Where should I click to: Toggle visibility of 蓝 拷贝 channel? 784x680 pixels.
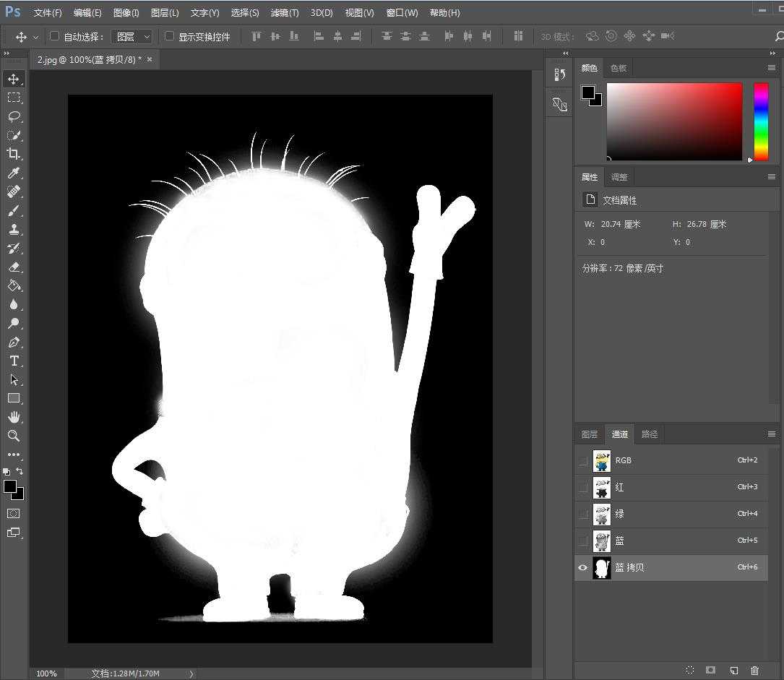tap(582, 567)
